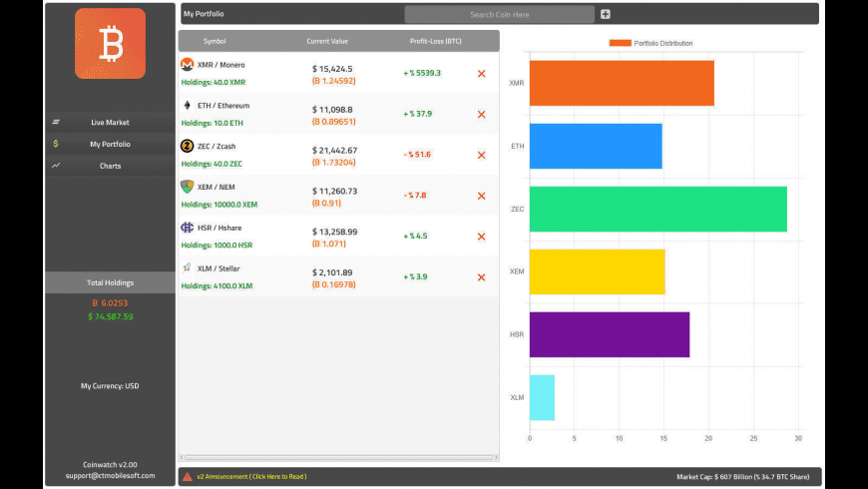868x489 pixels.
Task: Click the plus icon to add coin
Action: click(x=605, y=14)
